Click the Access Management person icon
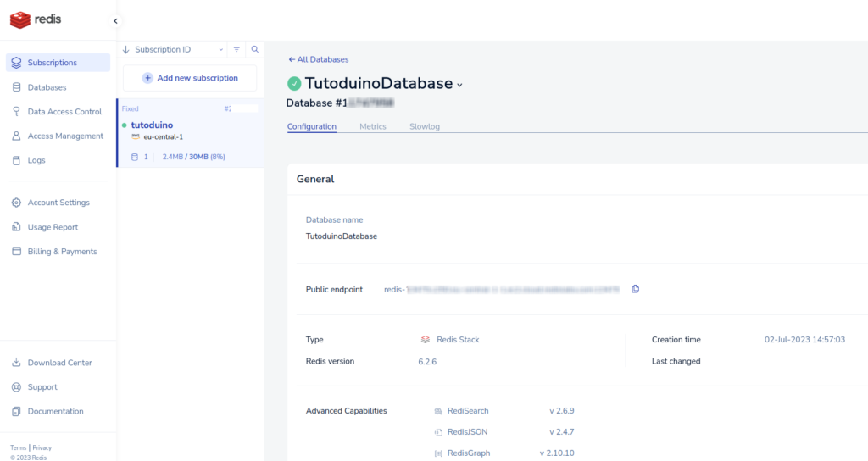868x461 pixels. pyautogui.click(x=17, y=136)
